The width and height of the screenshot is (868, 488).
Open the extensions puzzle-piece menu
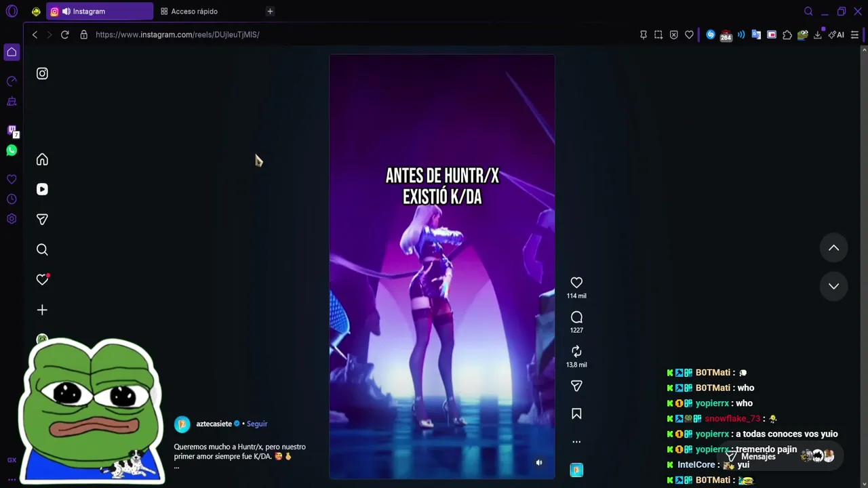pos(787,35)
